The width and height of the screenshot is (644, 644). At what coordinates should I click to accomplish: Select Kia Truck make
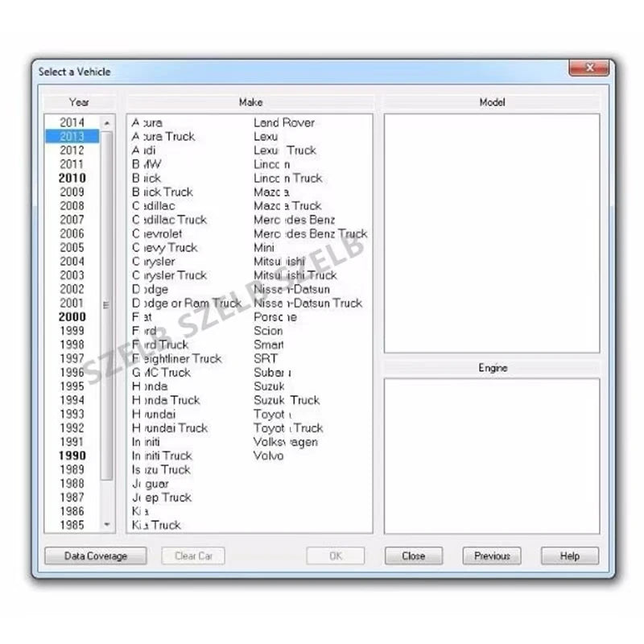click(156, 525)
